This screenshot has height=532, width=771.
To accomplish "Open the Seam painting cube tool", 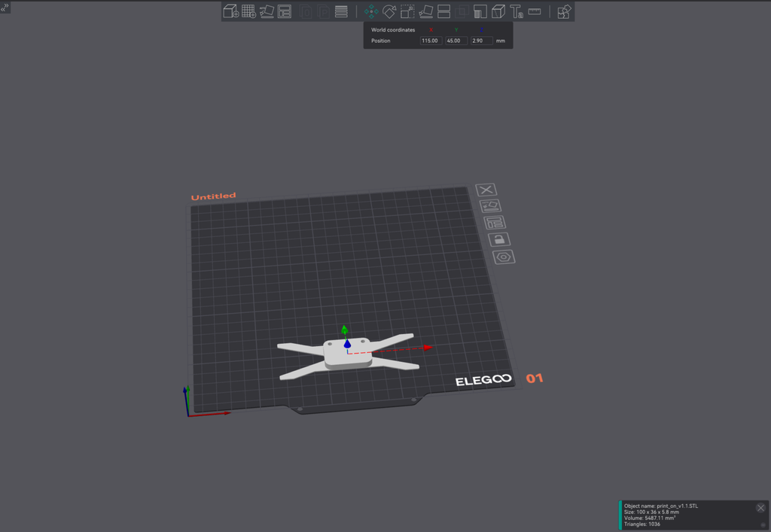I will click(498, 11).
